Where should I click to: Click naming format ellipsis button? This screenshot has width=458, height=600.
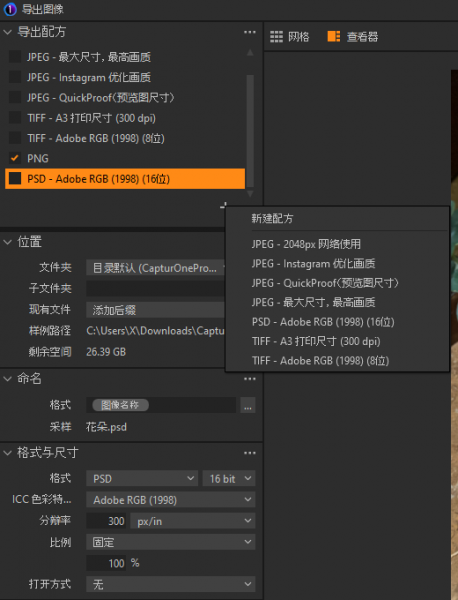[x=248, y=405]
